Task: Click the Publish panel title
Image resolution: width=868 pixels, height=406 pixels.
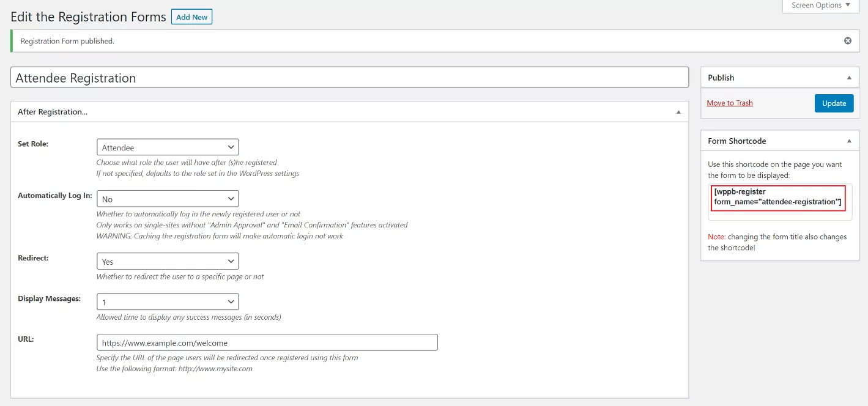Action: [721, 78]
